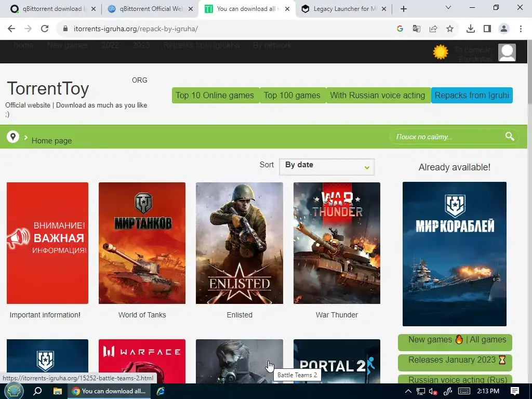
Task: Click the location pin breadcrumb icon
Action: (13, 137)
